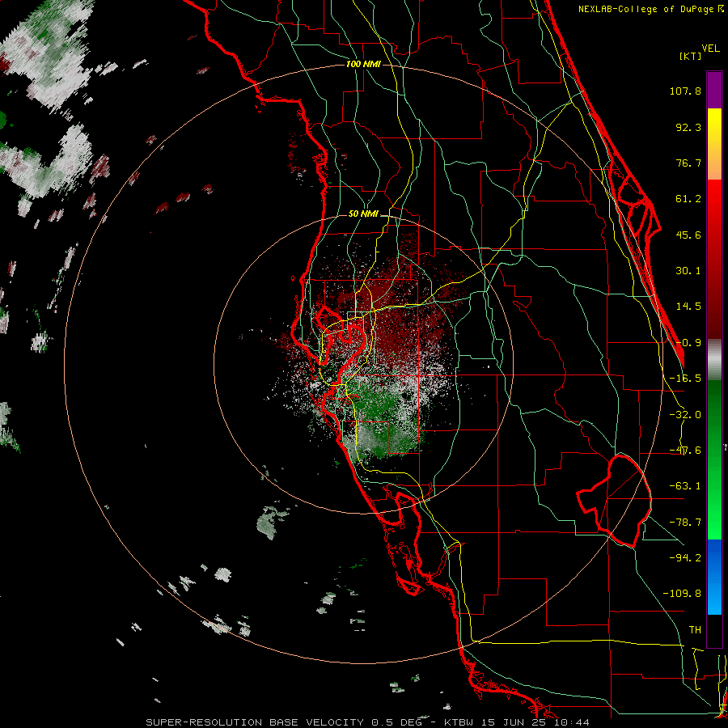The width and height of the screenshot is (728, 728).
Task: Click the VEL legend title
Action: (x=710, y=49)
